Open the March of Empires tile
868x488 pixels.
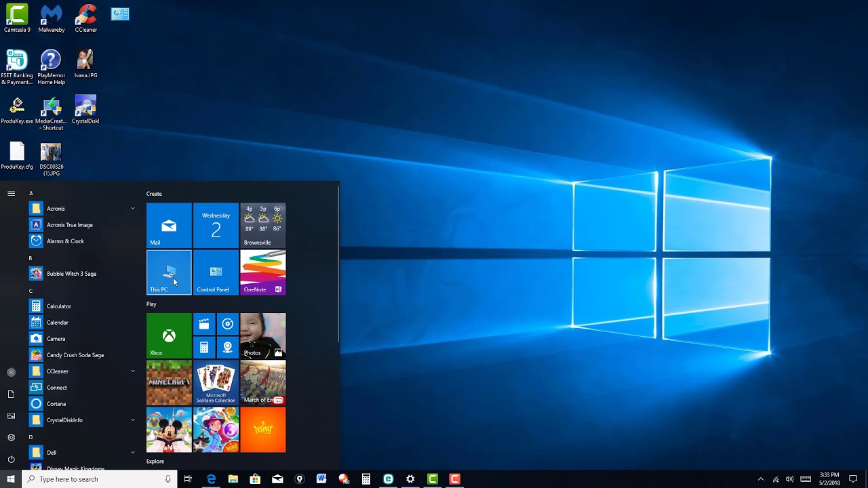pos(263,382)
